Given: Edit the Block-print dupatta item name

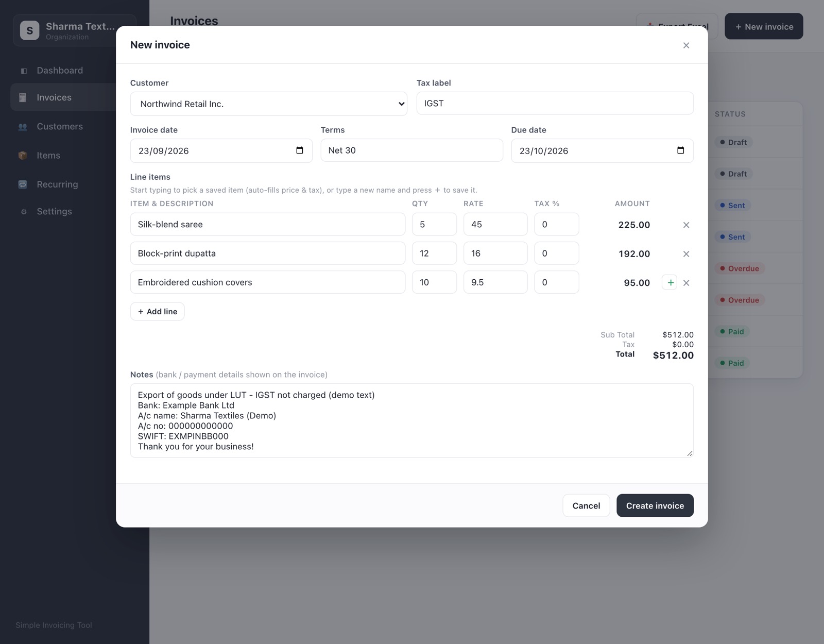Looking at the screenshot, I should tap(267, 253).
